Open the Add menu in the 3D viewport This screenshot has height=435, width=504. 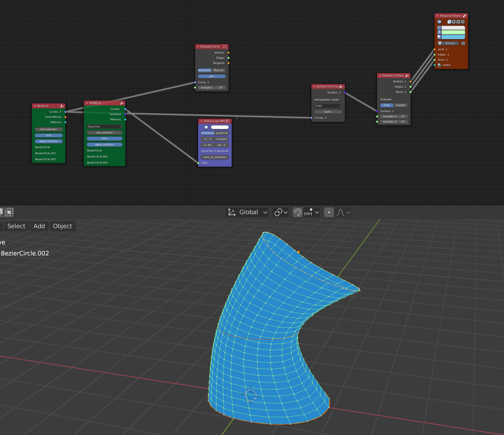click(39, 226)
